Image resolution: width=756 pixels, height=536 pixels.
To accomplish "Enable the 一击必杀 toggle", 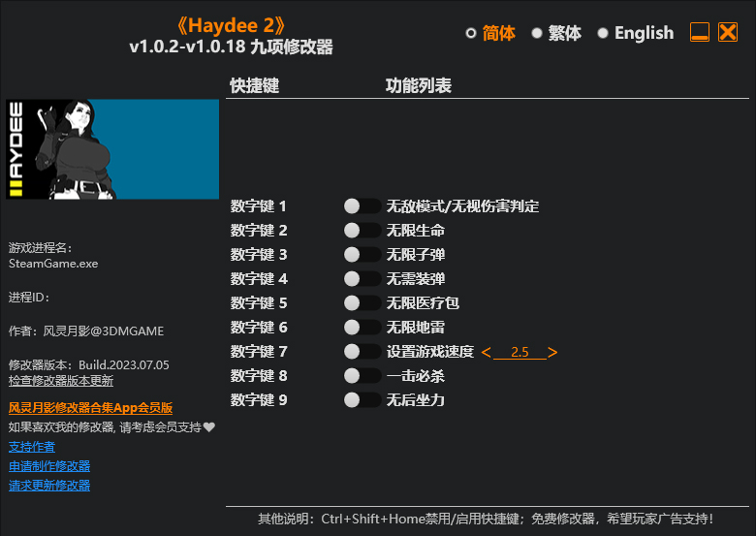I will (362, 375).
